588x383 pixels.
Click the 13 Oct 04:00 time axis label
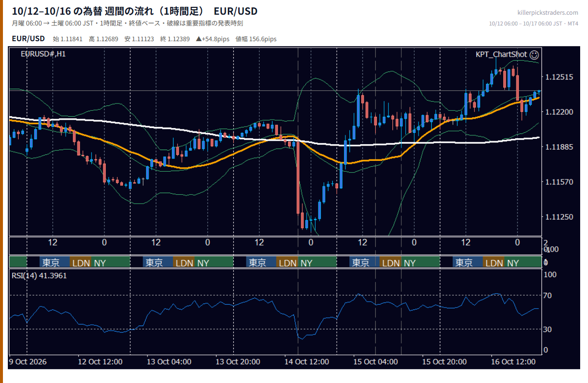click(169, 361)
